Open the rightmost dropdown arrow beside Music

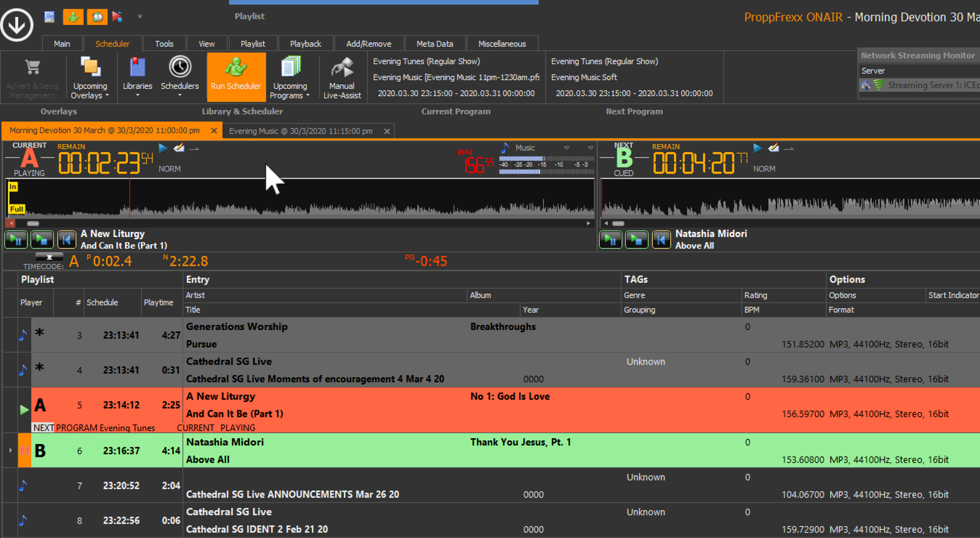pos(590,148)
